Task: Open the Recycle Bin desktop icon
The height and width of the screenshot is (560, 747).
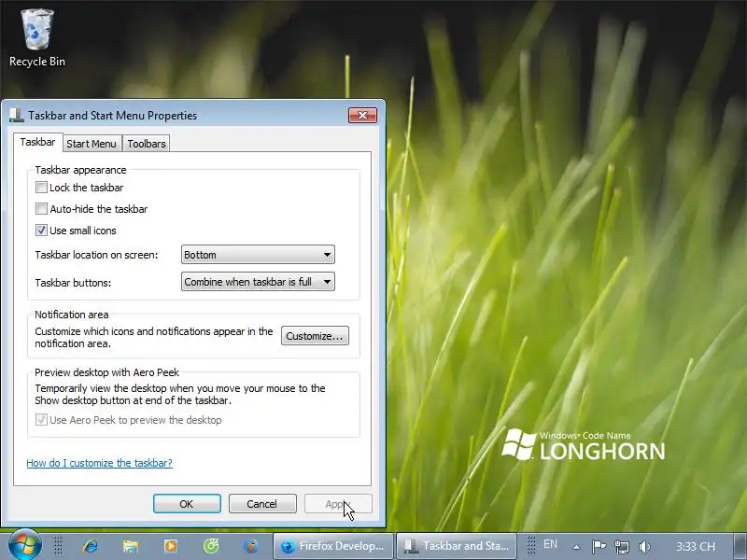Action: 37,38
